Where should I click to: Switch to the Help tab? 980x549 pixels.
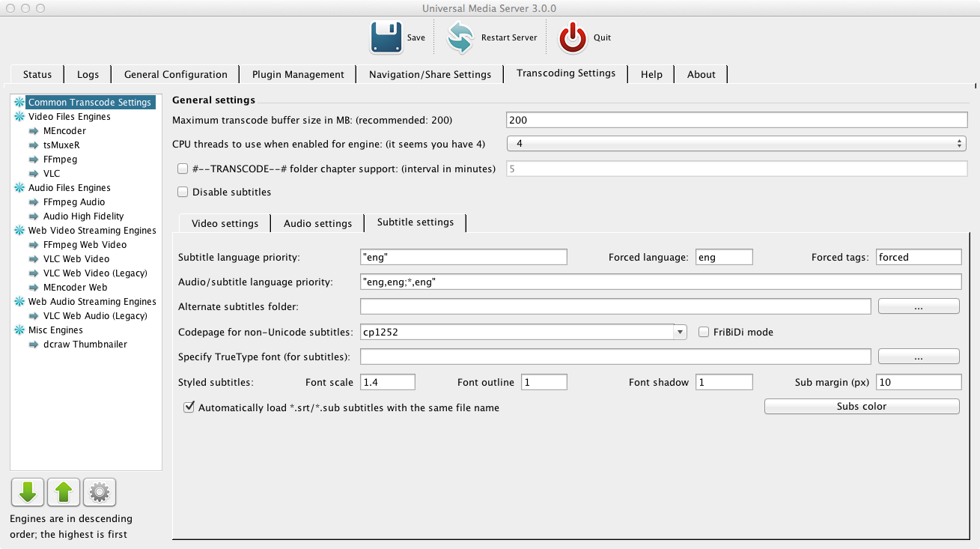pyautogui.click(x=651, y=74)
